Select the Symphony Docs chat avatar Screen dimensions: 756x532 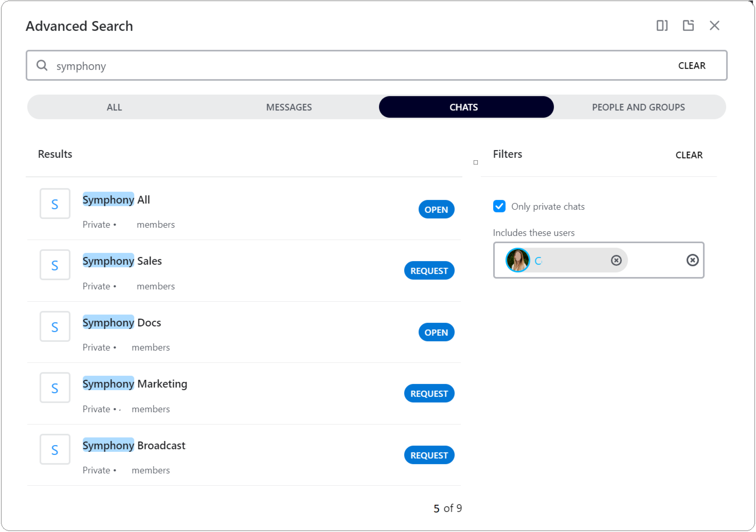tap(55, 327)
